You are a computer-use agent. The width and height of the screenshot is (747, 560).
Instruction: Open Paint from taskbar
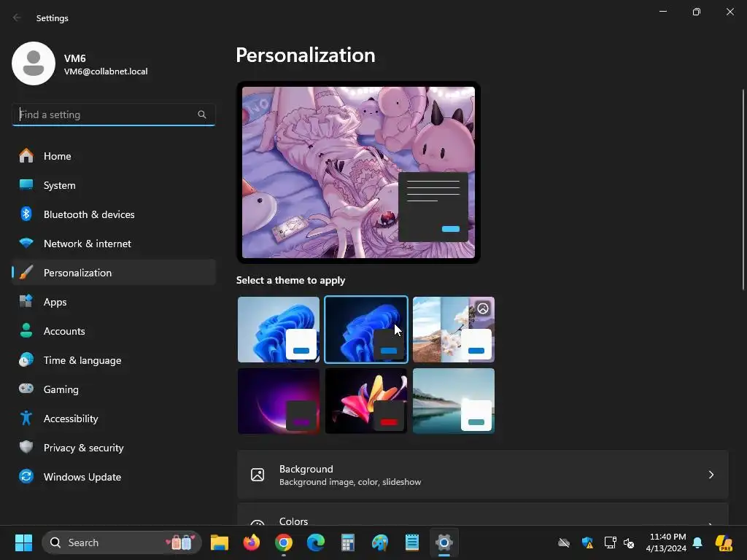[x=379, y=542]
